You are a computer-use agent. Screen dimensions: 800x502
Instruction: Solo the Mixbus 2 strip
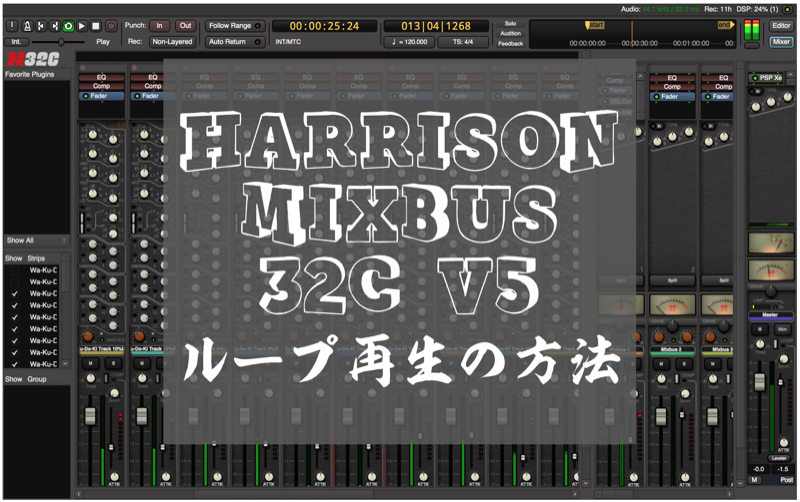point(684,364)
